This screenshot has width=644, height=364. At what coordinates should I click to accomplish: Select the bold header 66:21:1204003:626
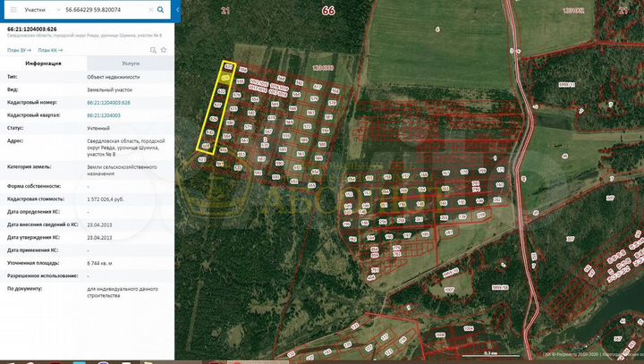coord(32,30)
